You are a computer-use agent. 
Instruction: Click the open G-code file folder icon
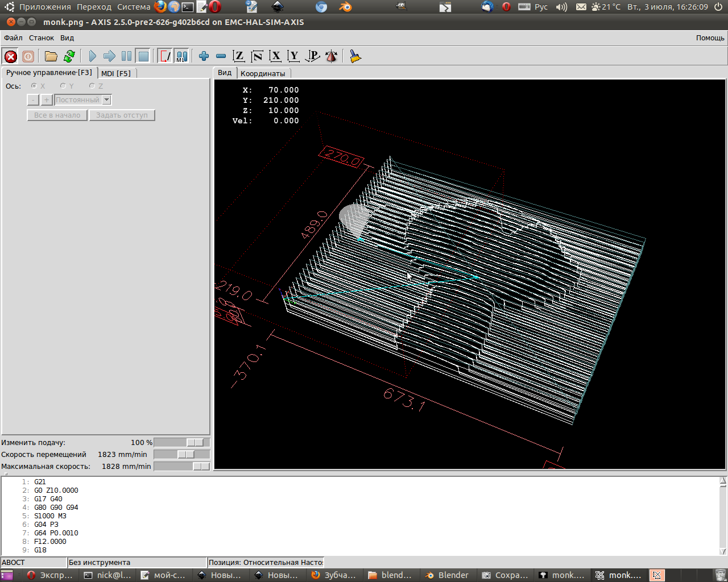tap(51, 56)
